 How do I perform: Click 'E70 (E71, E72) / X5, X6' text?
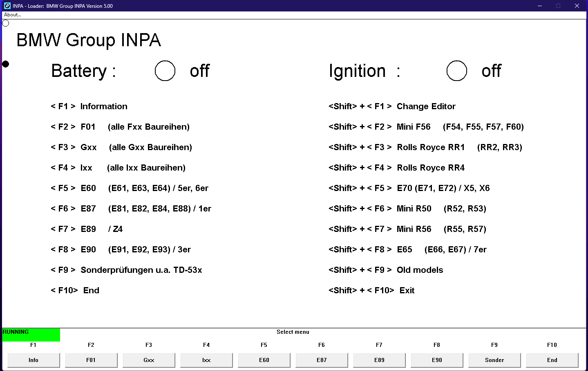click(x=443, y=188)
